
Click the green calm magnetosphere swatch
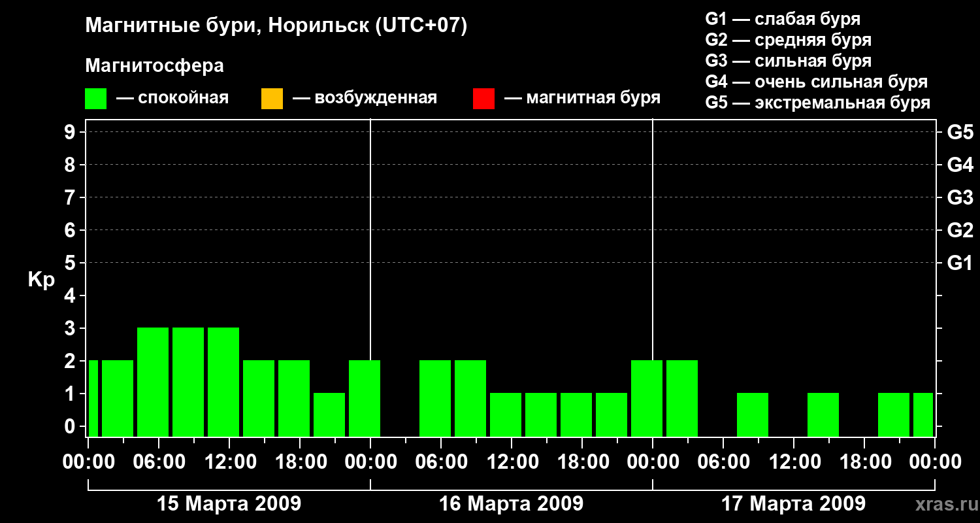pos(96,99)
